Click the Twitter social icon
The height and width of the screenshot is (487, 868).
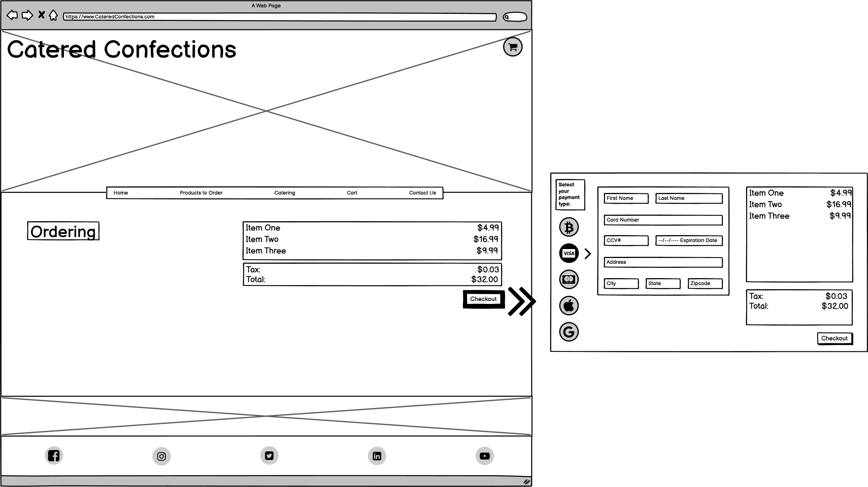click(269, 456)
